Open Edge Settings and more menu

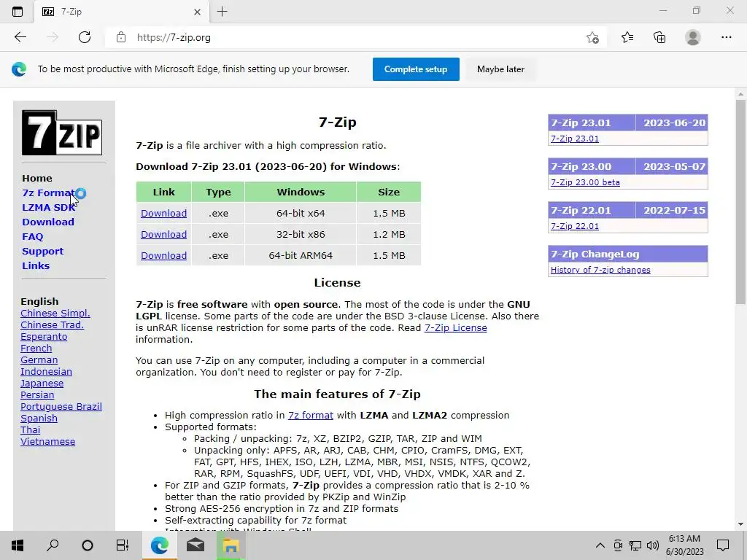[x=726, y=37]
